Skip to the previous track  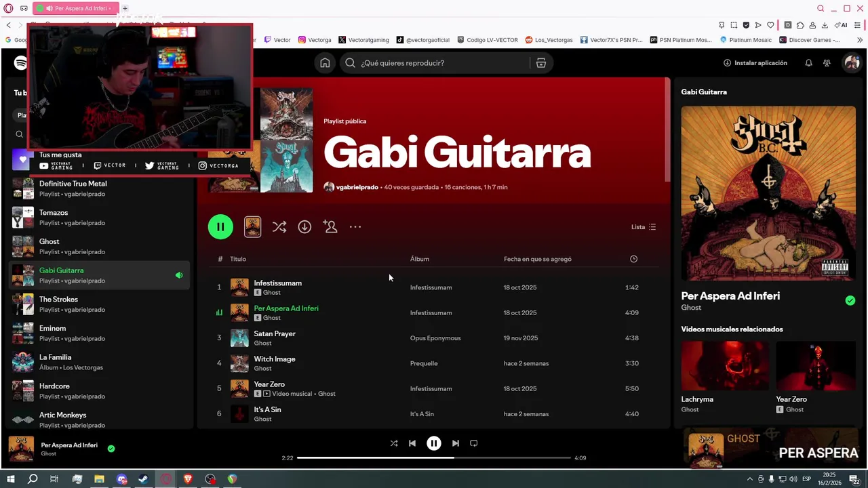click(x=412, y=443)
